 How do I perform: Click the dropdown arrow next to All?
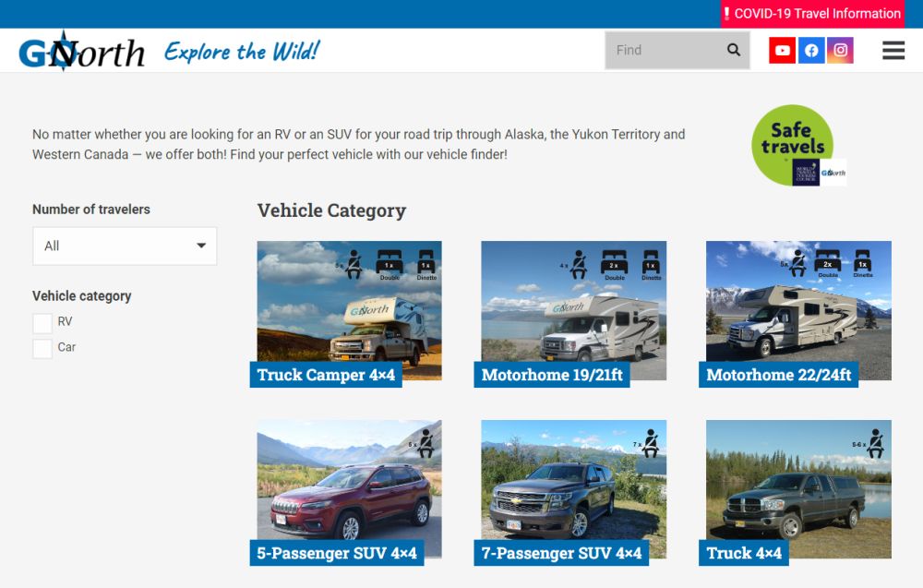(201, 246)
